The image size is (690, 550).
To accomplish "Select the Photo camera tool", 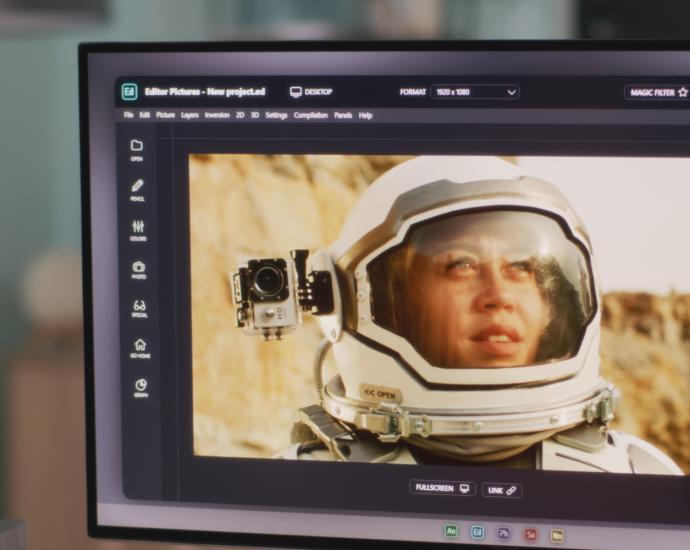I will (x=139, y=270).
